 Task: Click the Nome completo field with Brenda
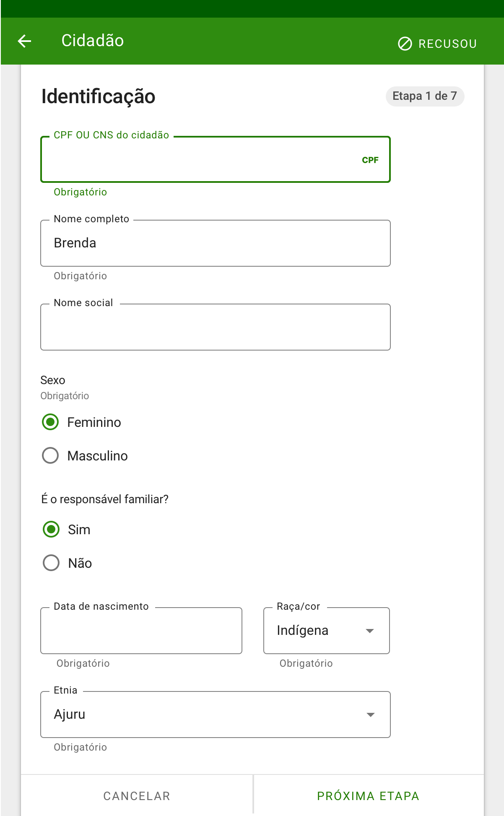point(215,243)
